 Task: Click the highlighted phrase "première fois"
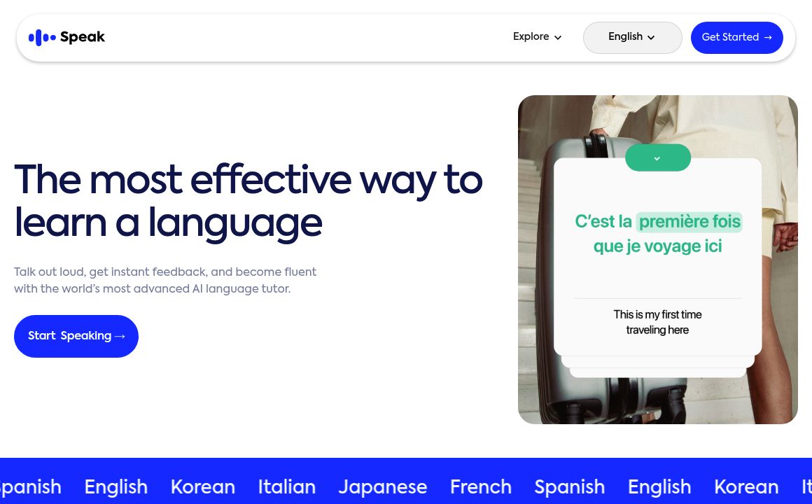689,222
